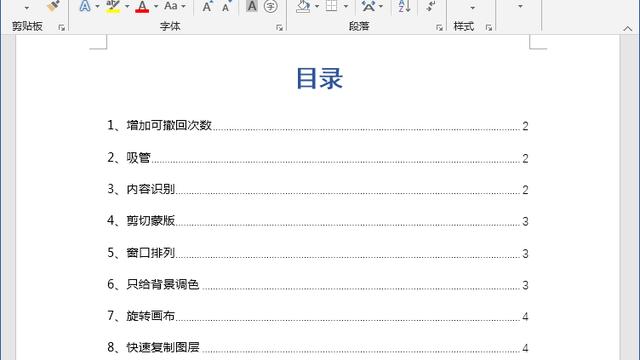Click page number 3 of 剪切蒙版
The height and width of the screenshot is (360, 640).
click(525, 222)
